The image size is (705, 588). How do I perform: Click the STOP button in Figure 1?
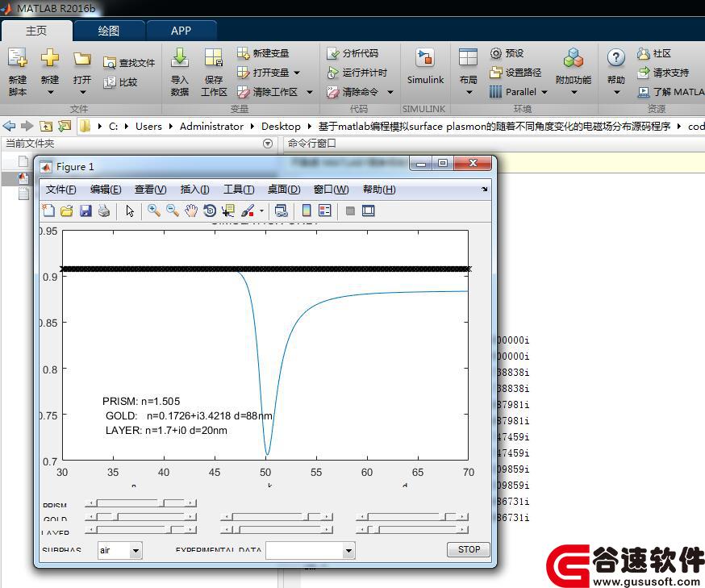[469, 549]
